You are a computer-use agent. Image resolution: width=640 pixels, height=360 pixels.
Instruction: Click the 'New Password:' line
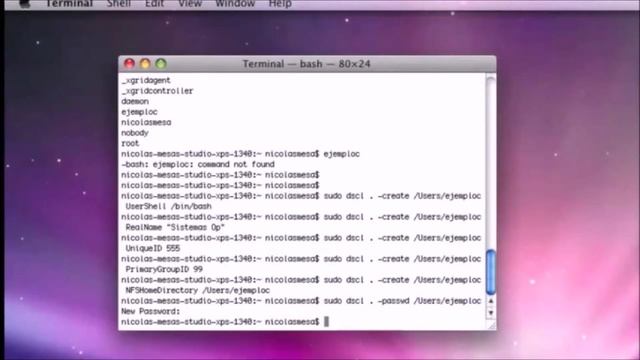point(151,311)
